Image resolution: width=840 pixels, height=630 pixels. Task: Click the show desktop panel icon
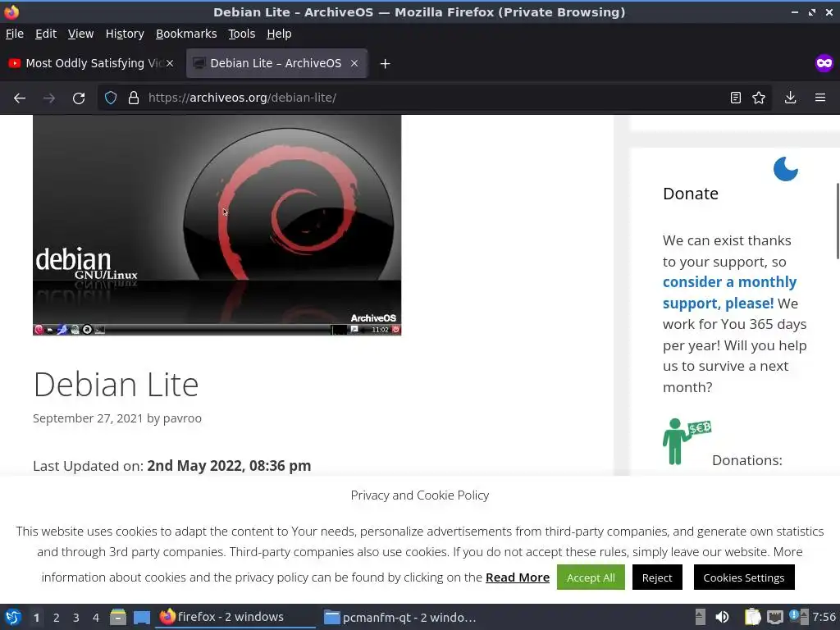click(141, 618)
